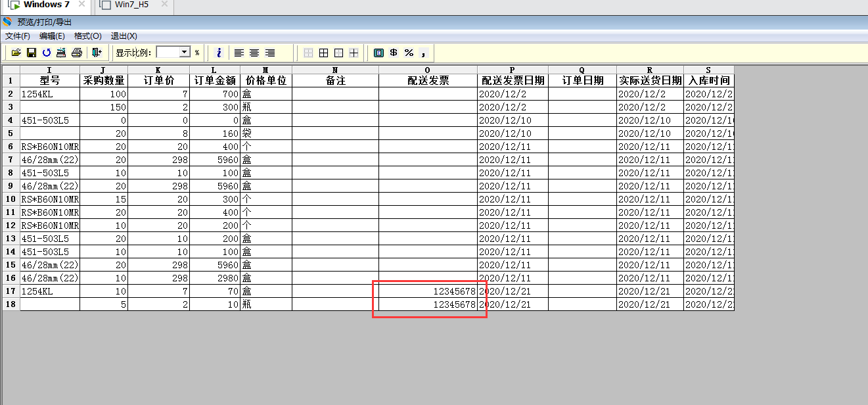
Task: Align cell text to the left
Action: (x=239, y=53)
